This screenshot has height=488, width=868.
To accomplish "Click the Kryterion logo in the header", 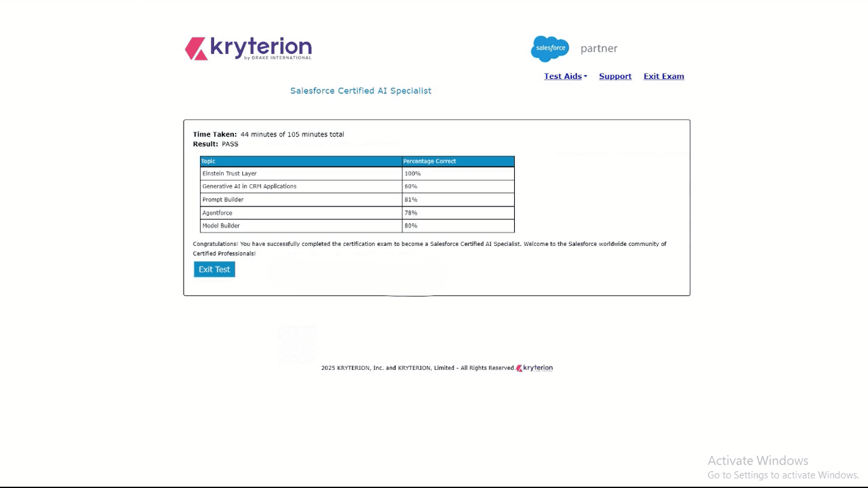I will 248,48.
